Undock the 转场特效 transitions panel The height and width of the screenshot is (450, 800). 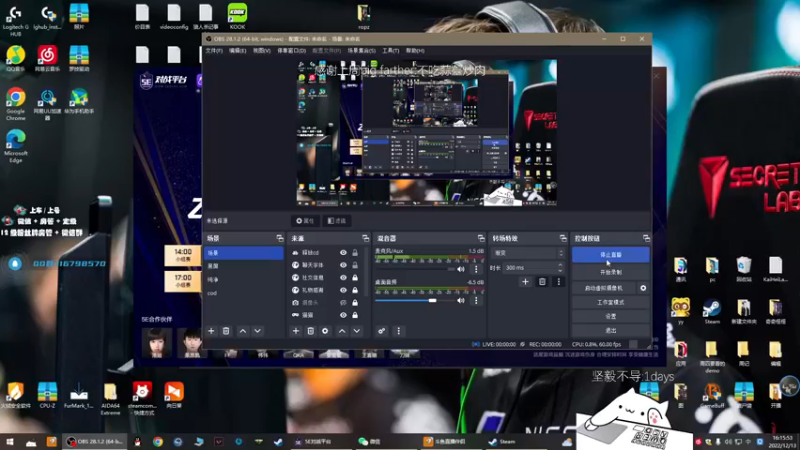(563, 238)
